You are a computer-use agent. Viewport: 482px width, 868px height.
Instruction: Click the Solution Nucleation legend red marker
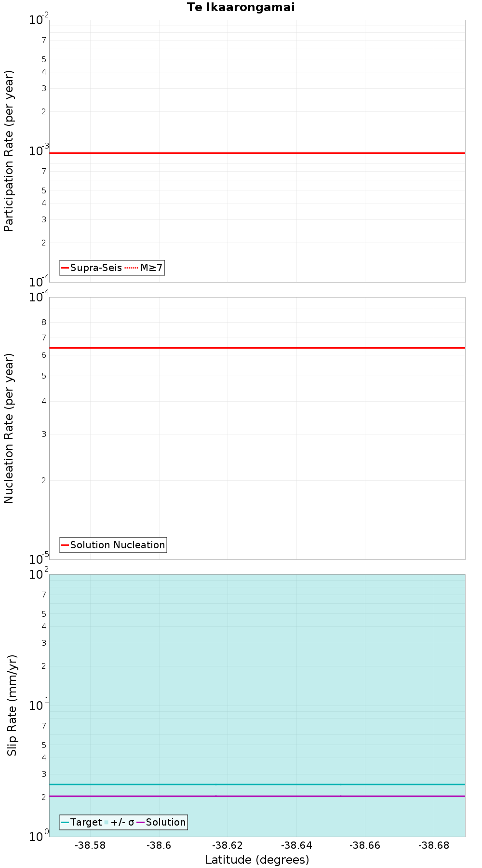(65, 545)
